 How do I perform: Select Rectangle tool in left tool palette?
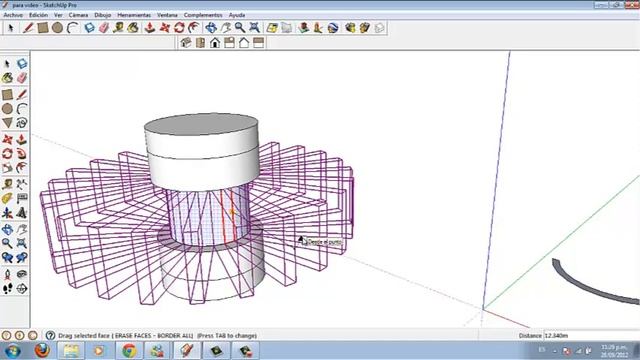pyautogui.click(x=7, y=95)
